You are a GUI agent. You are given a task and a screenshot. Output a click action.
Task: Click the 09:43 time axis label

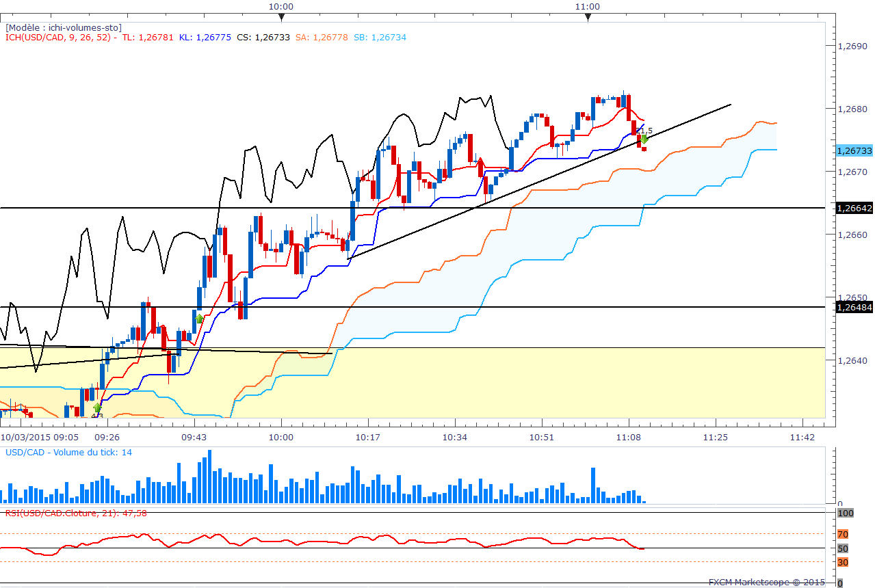pos(194,436)
